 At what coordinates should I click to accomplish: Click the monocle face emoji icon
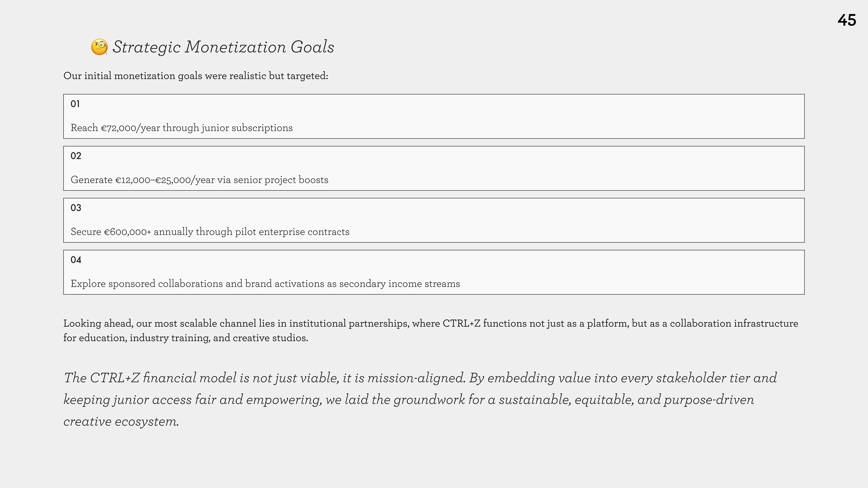point(99,47)
